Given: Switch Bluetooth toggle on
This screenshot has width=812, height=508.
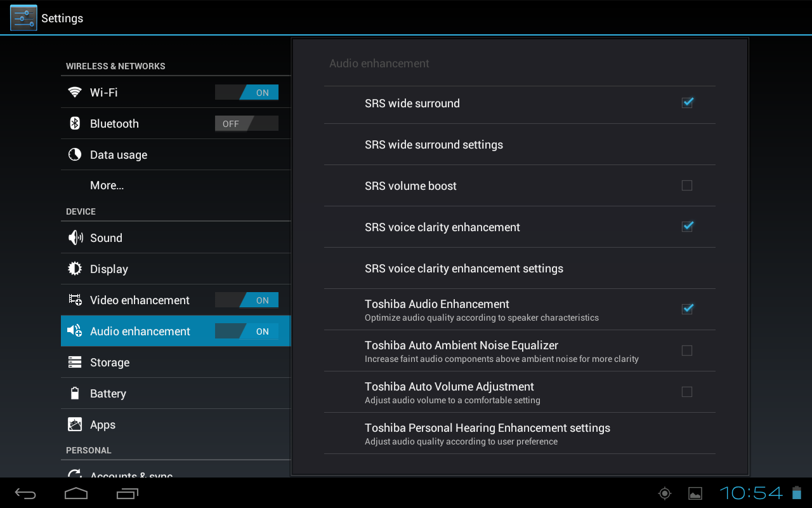Looking at the screenshot, I should point(247,124).
